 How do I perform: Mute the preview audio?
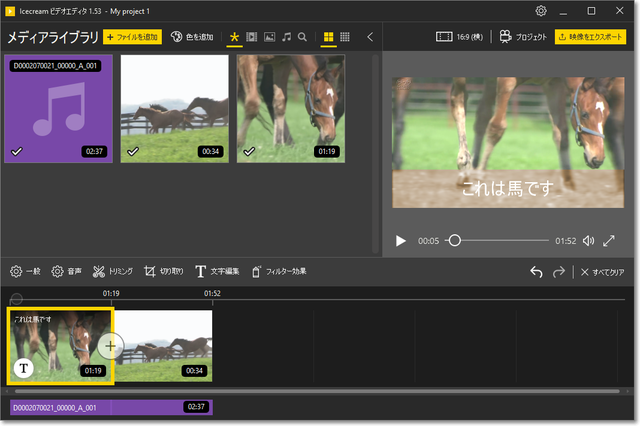click(588, 241)
